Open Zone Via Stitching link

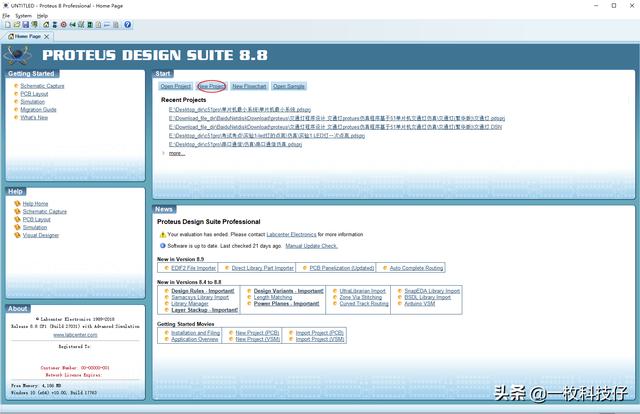point(360,297)
